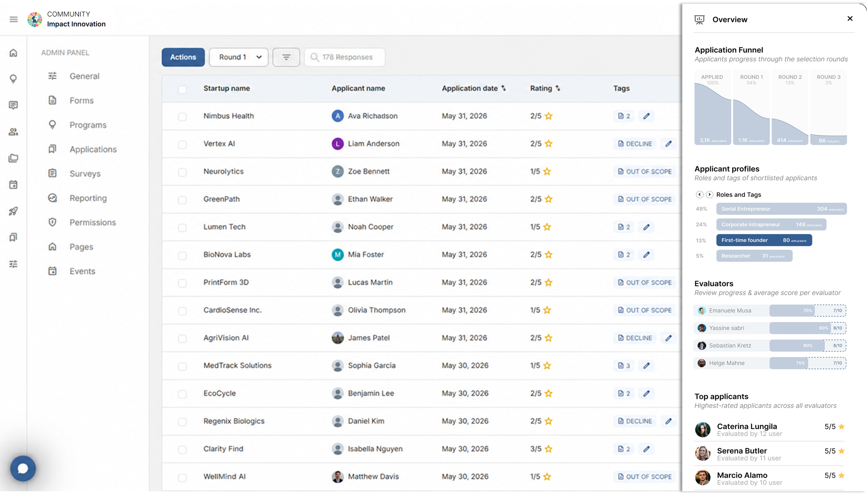Click pencil icon on MedTrack Solutions row

(646, 366)
